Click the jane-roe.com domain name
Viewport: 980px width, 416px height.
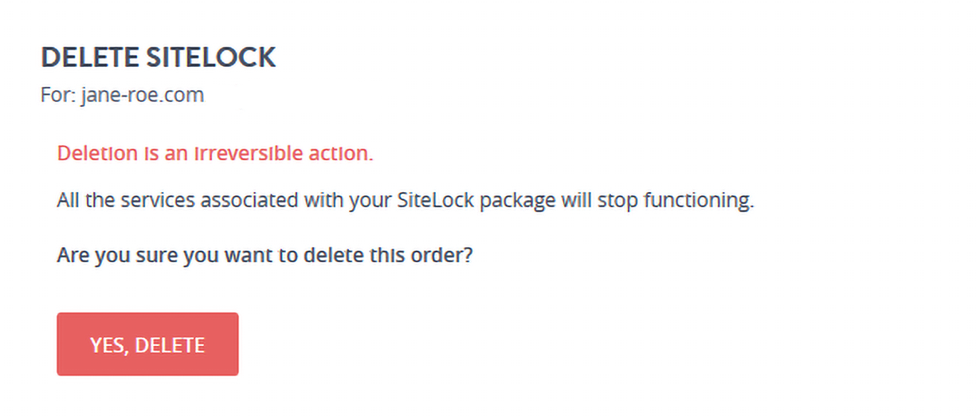point(143,96)
